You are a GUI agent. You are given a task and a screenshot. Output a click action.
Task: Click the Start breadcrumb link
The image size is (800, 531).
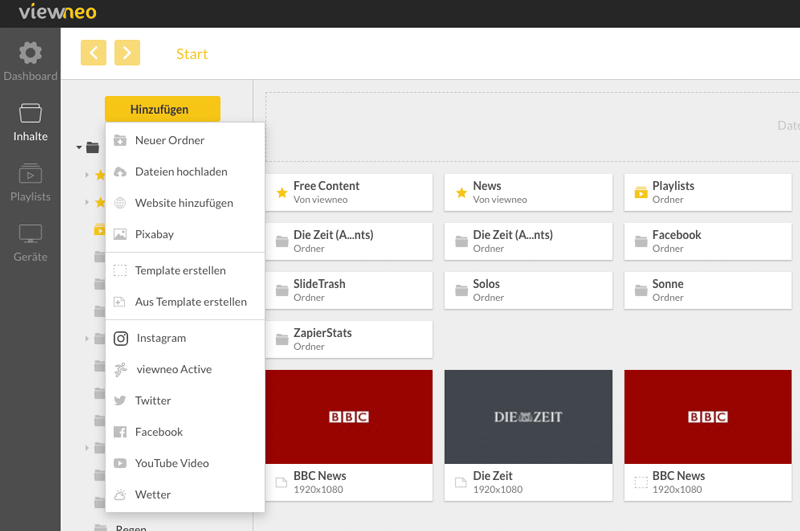tap(192, 54)
